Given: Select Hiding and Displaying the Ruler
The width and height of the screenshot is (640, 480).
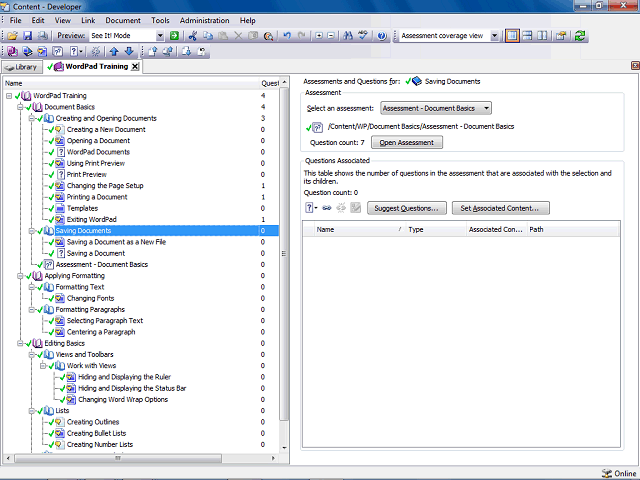Looking at the screenshot, I should pyautogui.click(x=124, y=377).
